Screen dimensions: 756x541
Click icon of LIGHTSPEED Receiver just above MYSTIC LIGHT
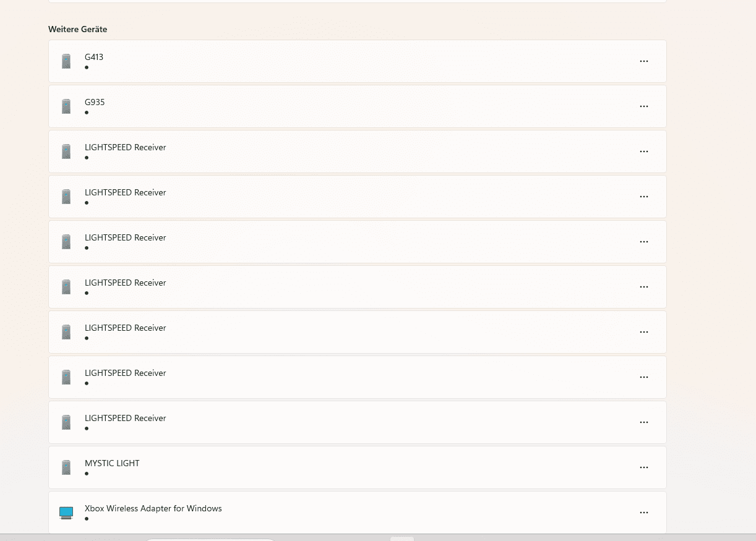coord(66,422)
